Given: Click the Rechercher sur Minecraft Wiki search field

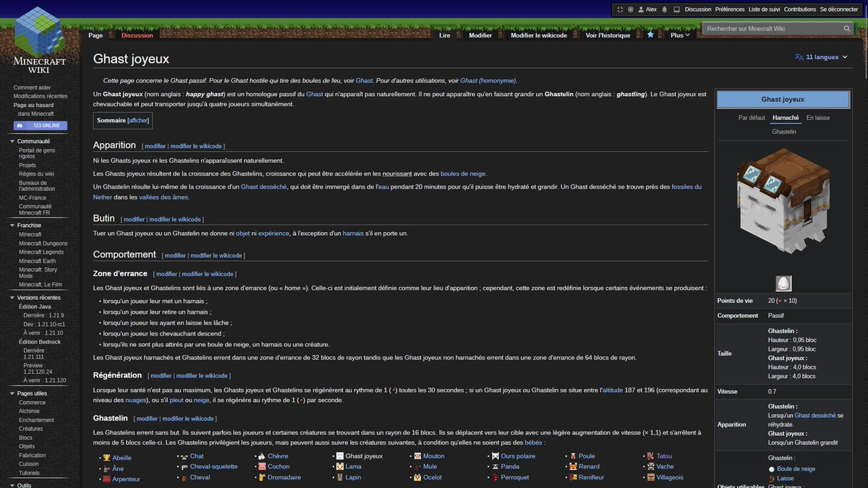Looking at the screenshot, I should (767, 27).
